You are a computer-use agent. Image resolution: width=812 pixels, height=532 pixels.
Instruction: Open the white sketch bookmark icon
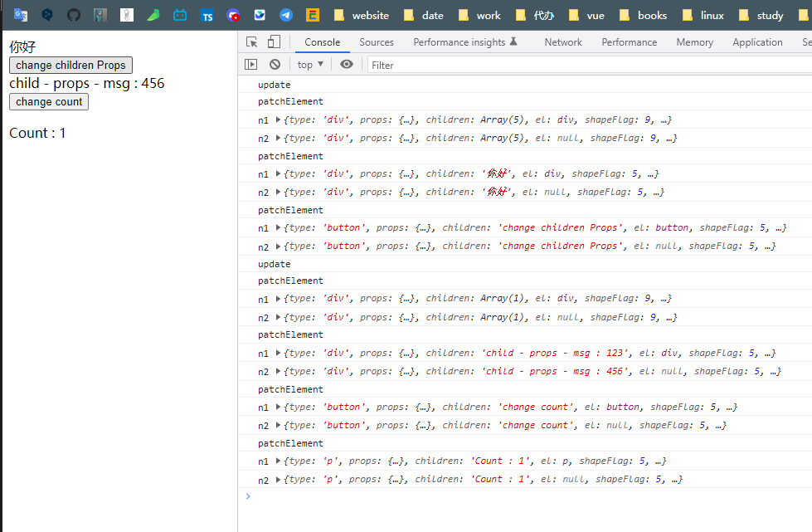pos(127,15)
